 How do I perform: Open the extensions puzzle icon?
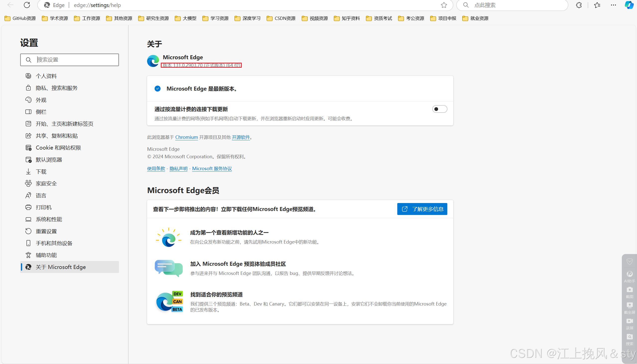point(579,5)
